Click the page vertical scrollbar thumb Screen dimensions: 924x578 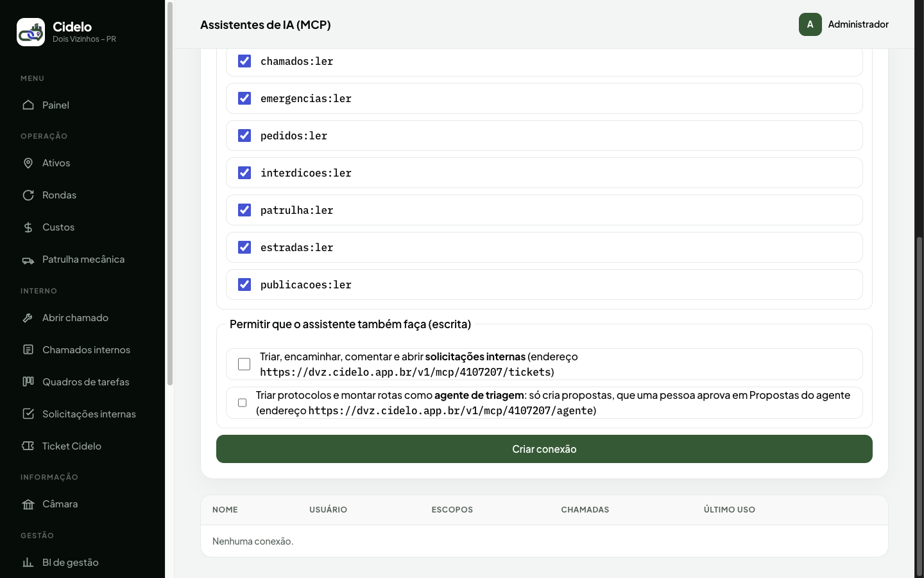click(x=920, y=407)
